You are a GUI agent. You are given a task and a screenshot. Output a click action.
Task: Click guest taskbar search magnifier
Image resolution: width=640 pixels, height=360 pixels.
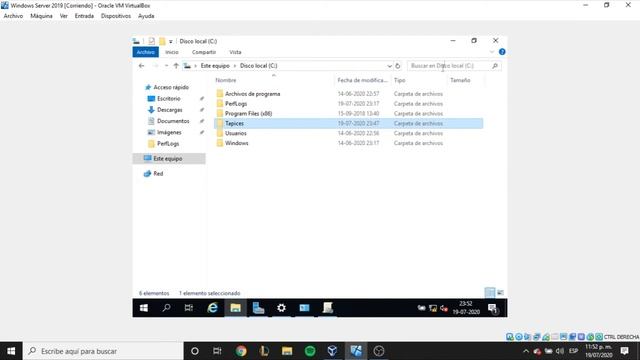[166, 308]
